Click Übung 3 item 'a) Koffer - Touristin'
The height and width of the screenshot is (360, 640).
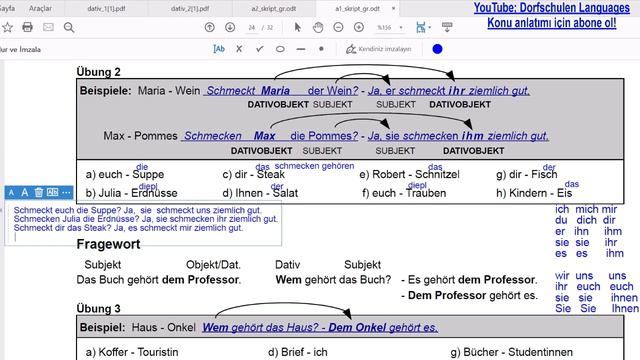[x=132, y=352]
